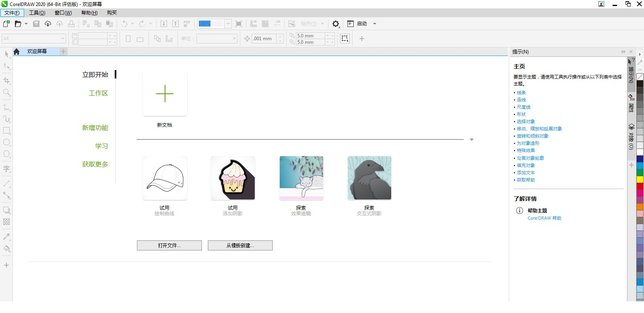Image resolution: width=644 pixels, height=313 pixels.
Task: Select the Polygon tool in toolbox
Action: pyautogui.click(x=6, y=154)
